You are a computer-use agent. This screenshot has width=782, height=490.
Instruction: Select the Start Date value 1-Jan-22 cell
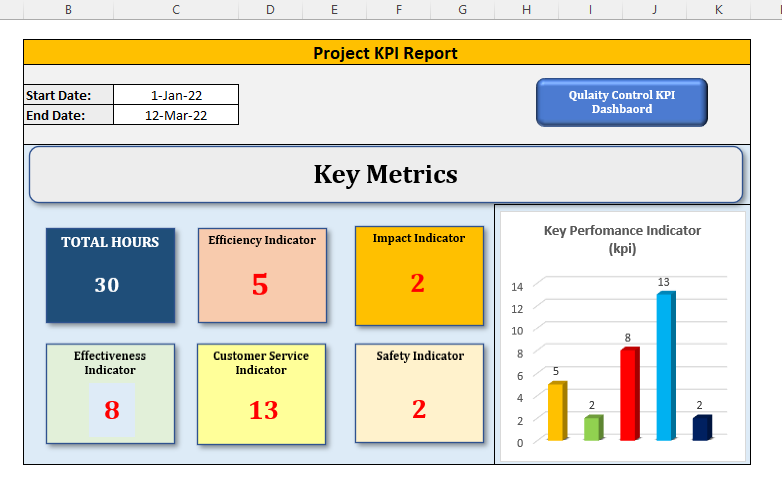(x=176, y=95)
